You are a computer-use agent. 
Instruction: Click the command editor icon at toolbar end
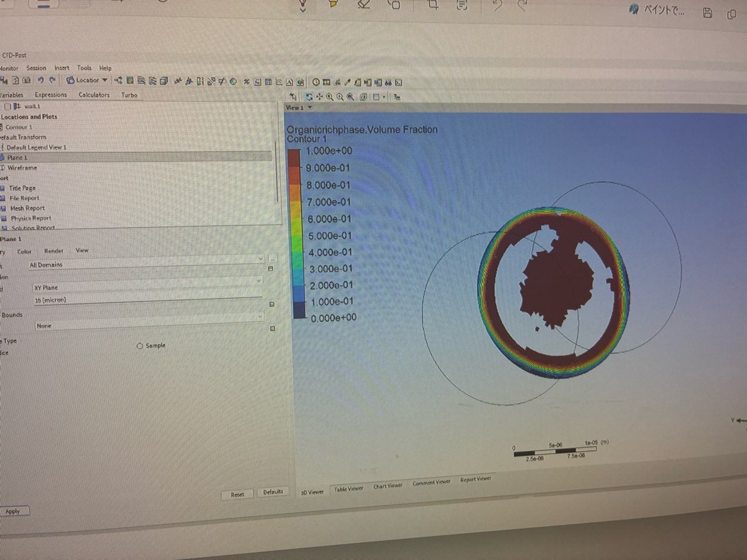coord(399,83)
